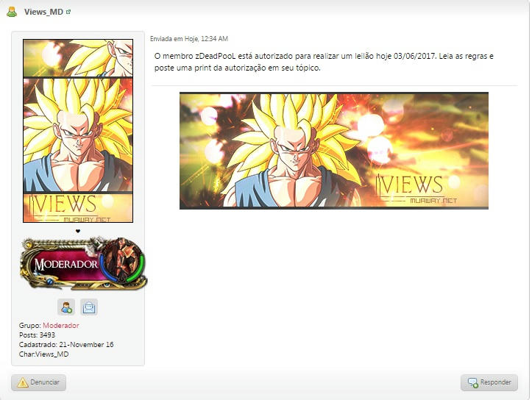Click the zDeadPooL authorization message text
The height and width of the screenshot is (400, 532).
pos(324,62)
